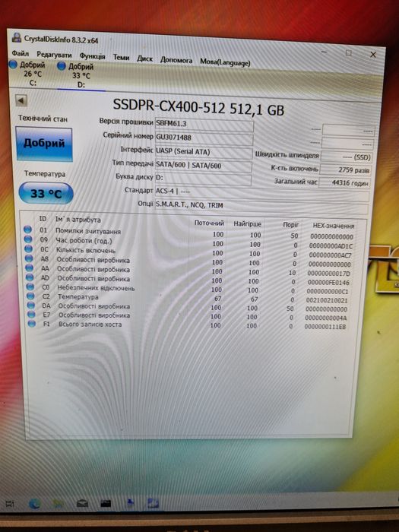Click the power-on count 2759 разів

click(x=345, y=170)
